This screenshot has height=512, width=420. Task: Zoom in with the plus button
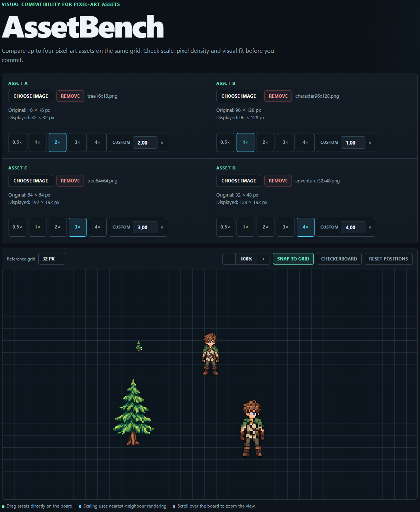pyautogui.click(x=263, y=259)
